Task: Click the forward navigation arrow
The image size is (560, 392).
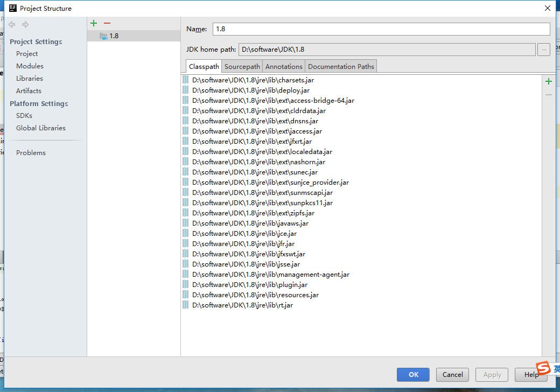Action: click(25, 25)
